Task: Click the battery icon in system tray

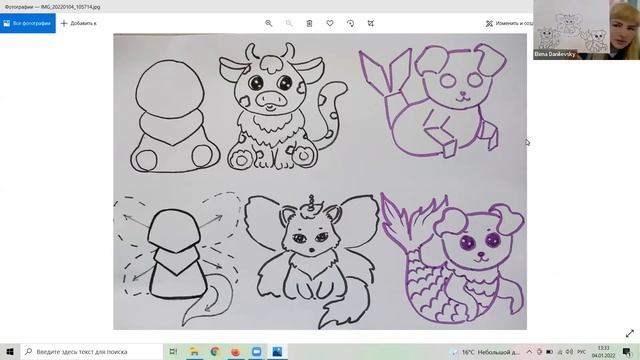Action: 549,352
